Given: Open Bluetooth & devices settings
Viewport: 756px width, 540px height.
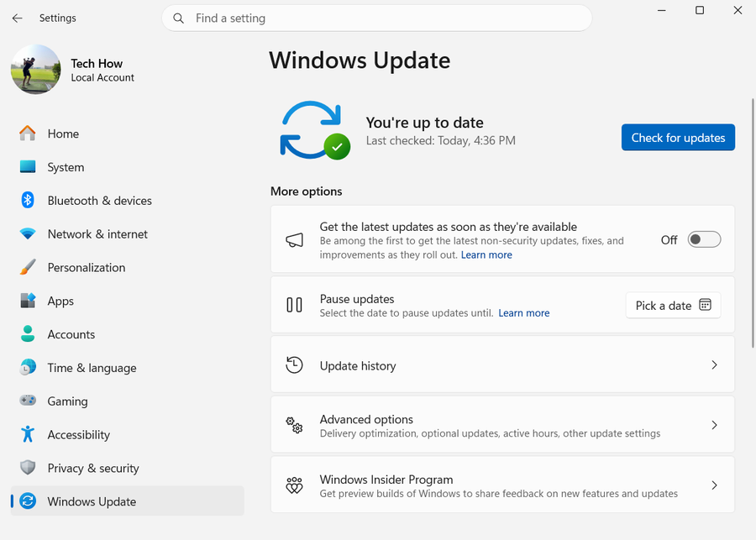Looking at the screenshot, I should click(x=128, y=201).
